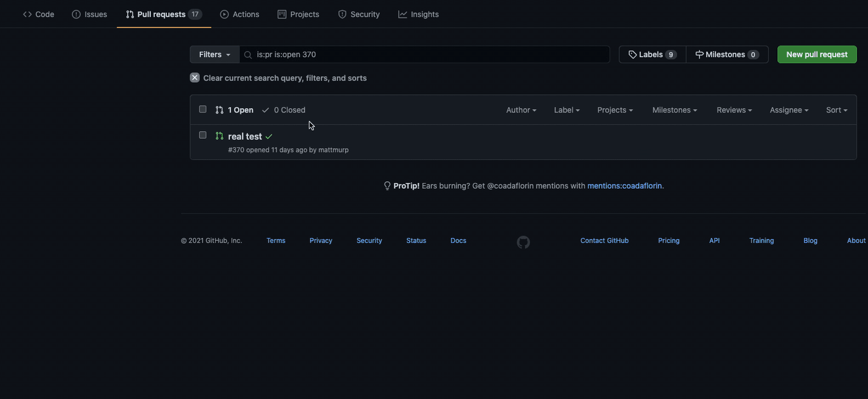868x399 pixels.
Task: Click the lightbulb ProTip icon
Action: click(387, 186)
